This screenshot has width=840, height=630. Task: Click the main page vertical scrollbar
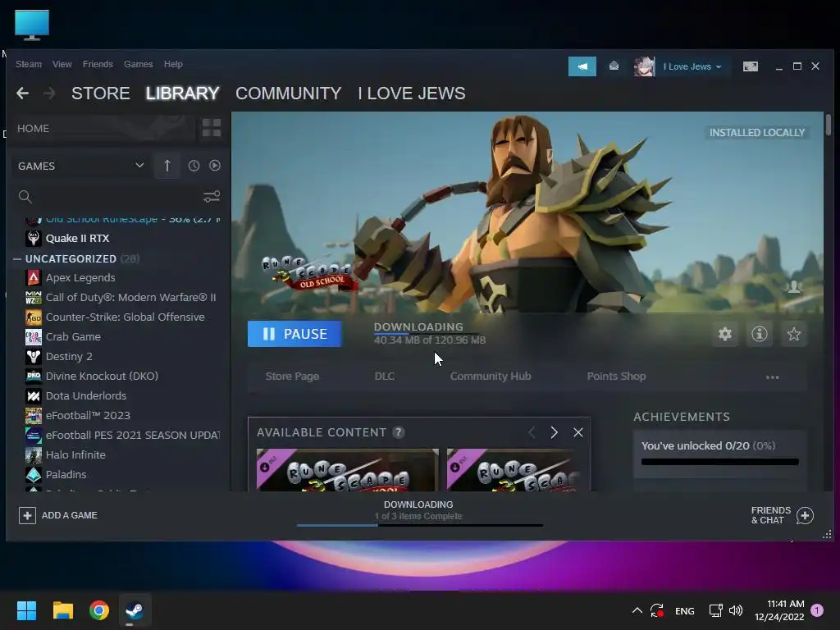pos(829,125)
